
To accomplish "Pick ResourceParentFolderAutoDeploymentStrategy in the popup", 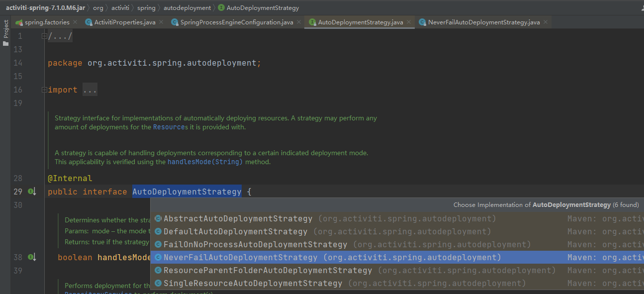I will (397, 270).
